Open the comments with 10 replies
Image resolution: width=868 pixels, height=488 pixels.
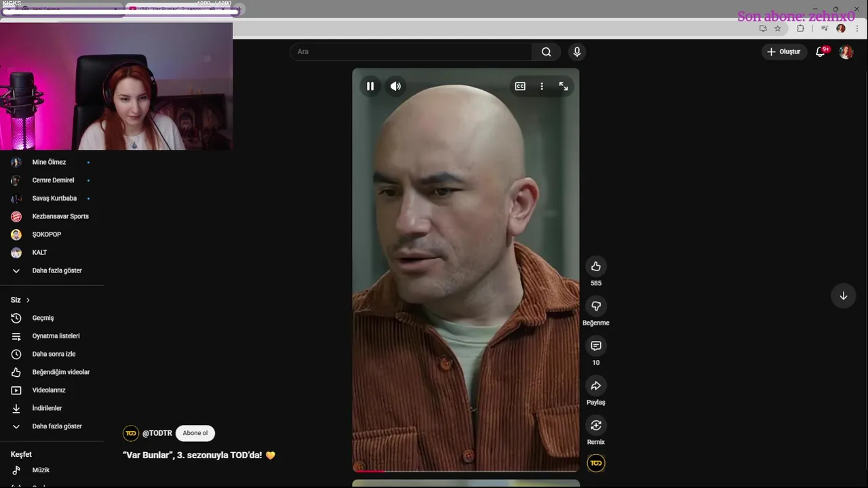coord(596,346)
